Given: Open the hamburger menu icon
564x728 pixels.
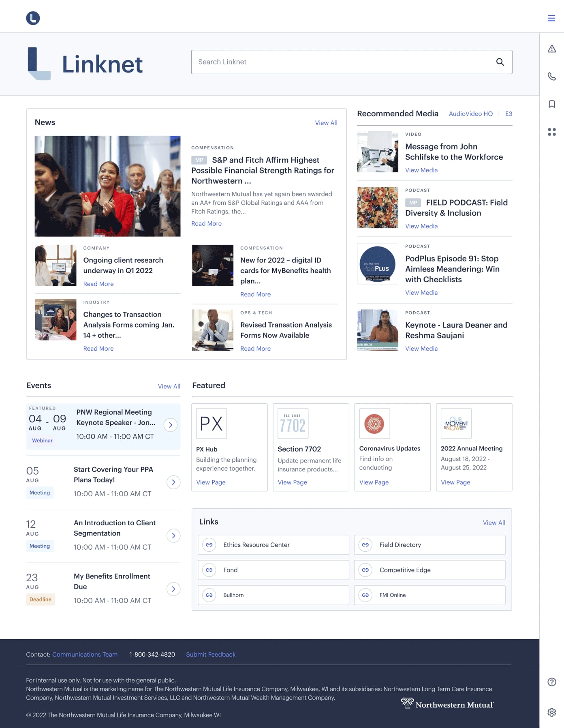Looking at the screenshot, I should click(551, 18).
